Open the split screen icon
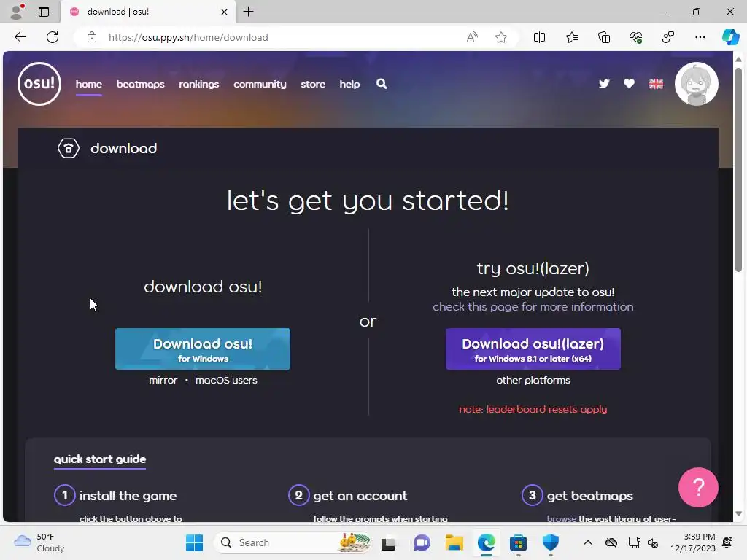Image resolution: width=747 pixels, height=560 pixels. [539, 37]
